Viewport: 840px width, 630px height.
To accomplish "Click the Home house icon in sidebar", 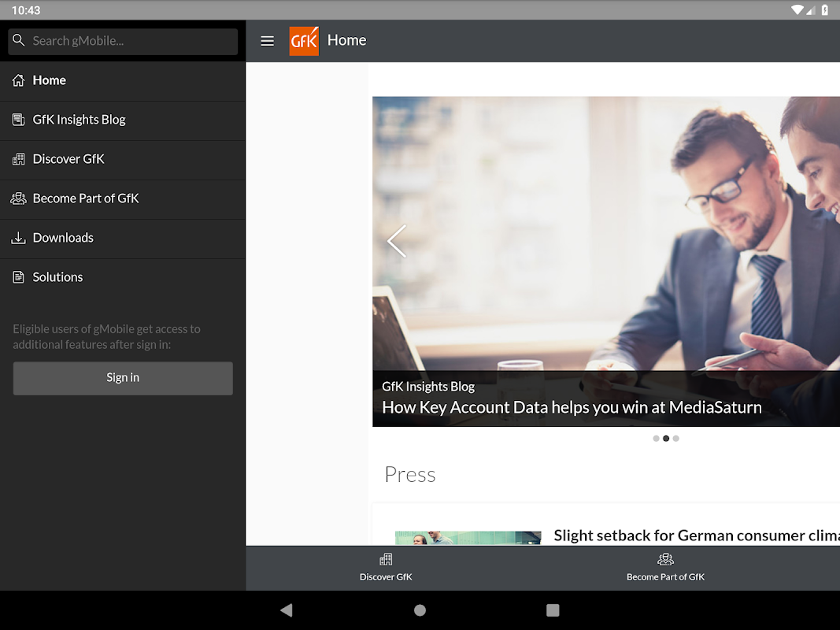I will tap(18, 80).
